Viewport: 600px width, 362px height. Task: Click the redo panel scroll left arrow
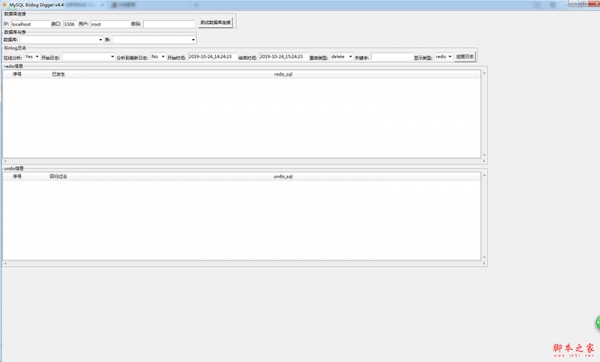[5, 161]
